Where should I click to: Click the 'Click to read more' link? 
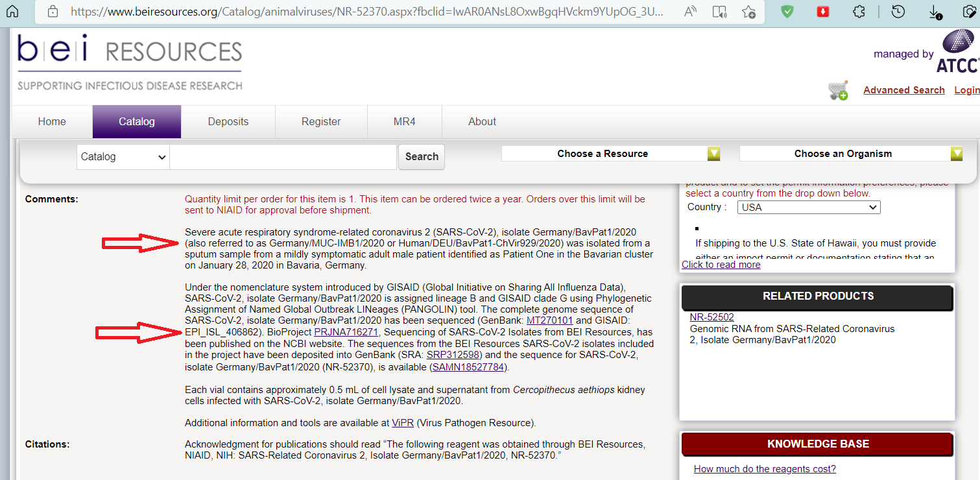(721, 265)
